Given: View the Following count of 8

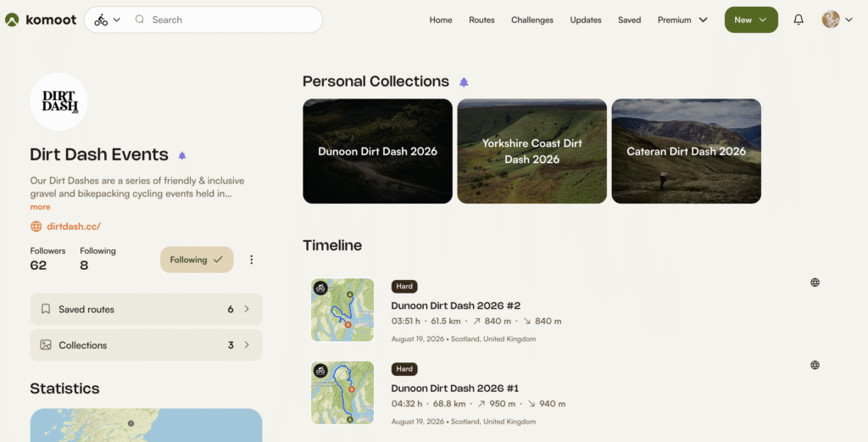Looking at the screenshot, I should tap(97, 259).
